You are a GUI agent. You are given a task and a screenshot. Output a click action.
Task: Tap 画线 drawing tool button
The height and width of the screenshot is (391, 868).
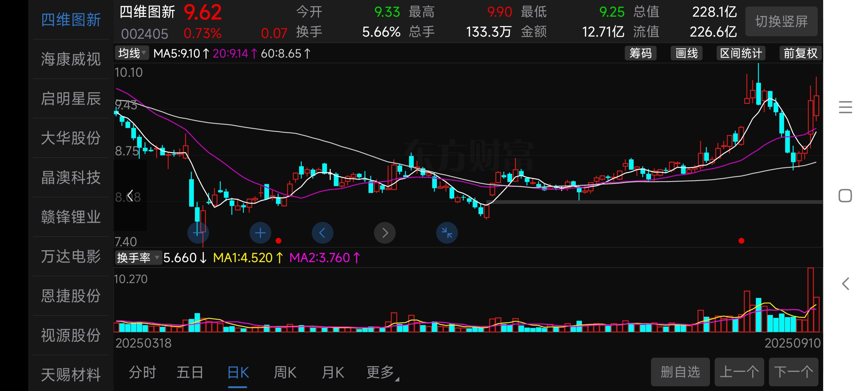point(687,53)
